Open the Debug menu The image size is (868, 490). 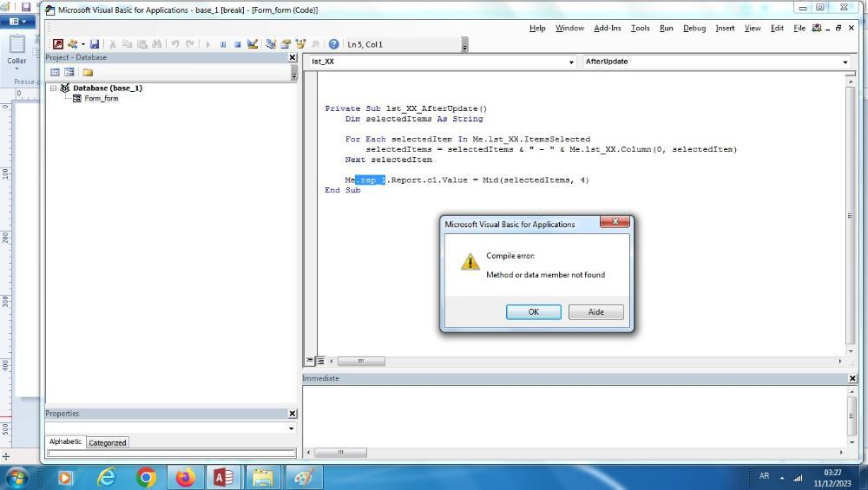tap(694, 29)
